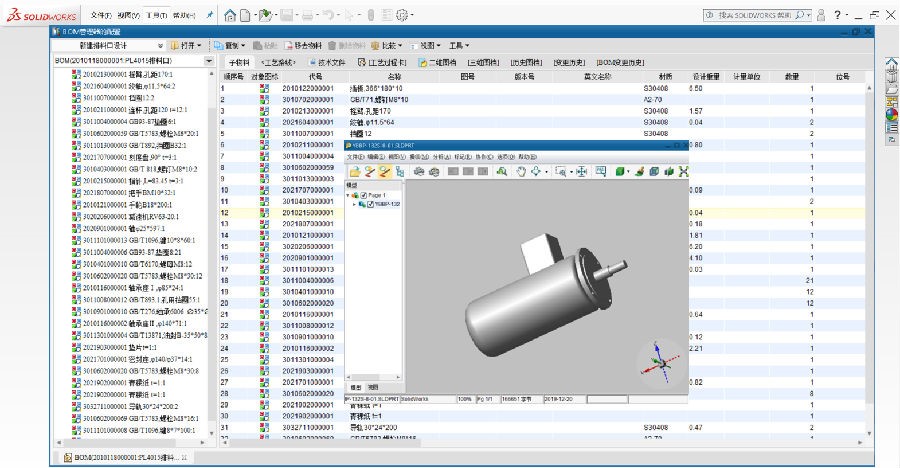Image resolution: width=900 pixels, height=468 pixels.
Task: Click the appearance color wheel in right task pane
Action: [891, 112]
